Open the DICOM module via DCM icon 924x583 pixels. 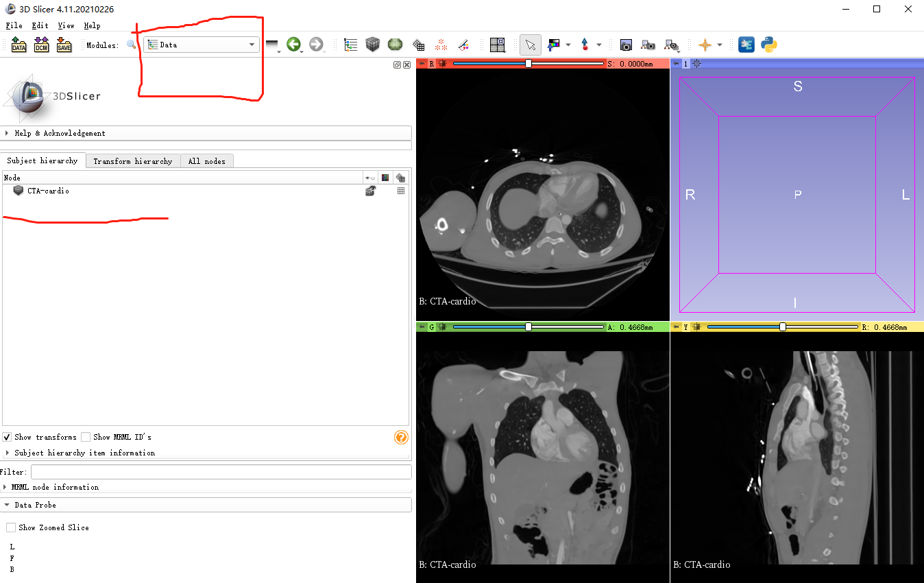coord(41,45)
